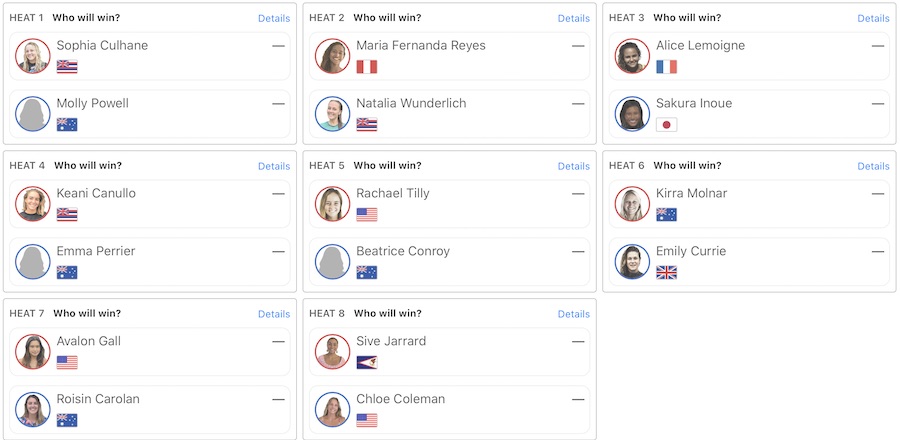Open Details for Heat 1
The image size is (900, 440).
click(x=274, y=18)
